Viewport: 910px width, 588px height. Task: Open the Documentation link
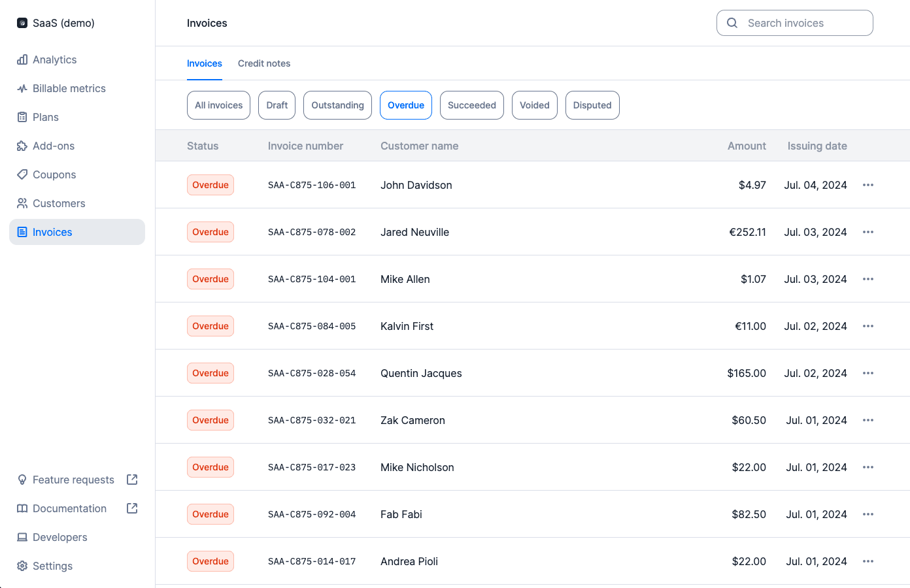(x=69, y=508)
